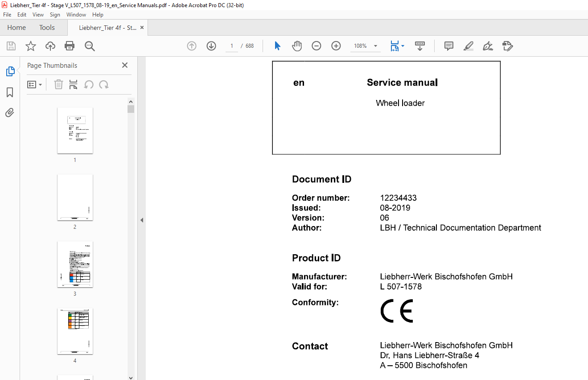Image resolution: width=588 pixels, height=380 pixels.
Task: Click the Page Thumbnails panel title
Action: pyautogui.click(x=52, y=66)
